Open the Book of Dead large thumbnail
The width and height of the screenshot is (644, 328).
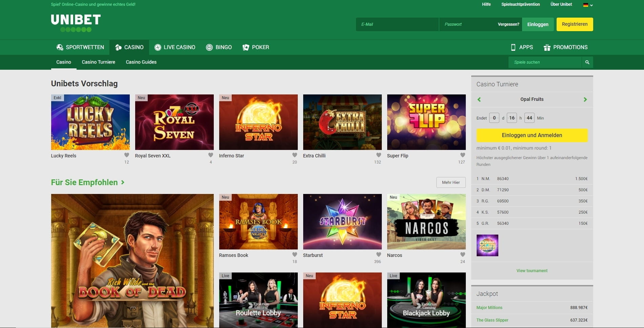132,261
